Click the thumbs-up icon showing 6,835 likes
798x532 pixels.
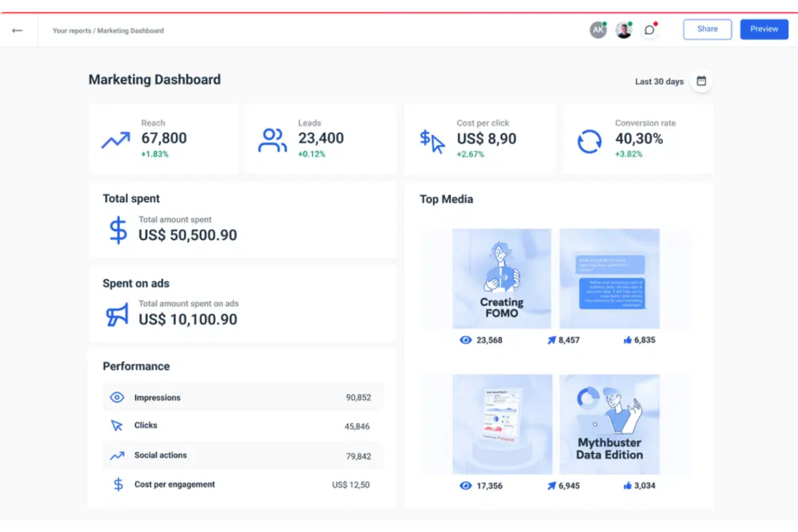coord(628,340)
